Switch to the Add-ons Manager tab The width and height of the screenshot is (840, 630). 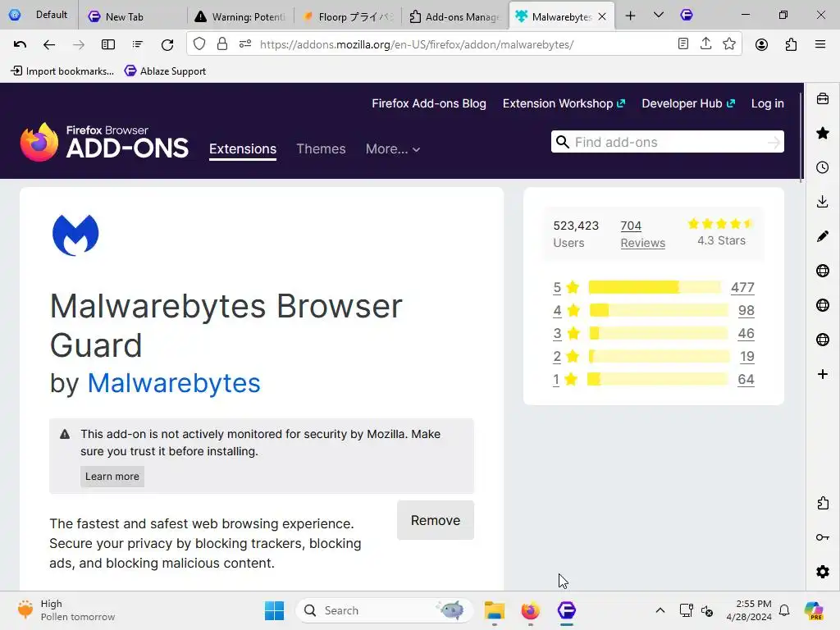click(x=455, y=16)
